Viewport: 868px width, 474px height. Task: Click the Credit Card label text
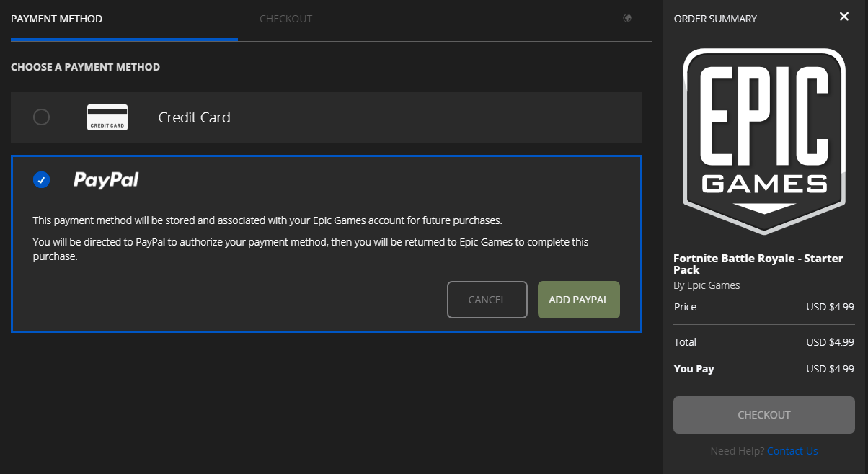tap(195, 117)
